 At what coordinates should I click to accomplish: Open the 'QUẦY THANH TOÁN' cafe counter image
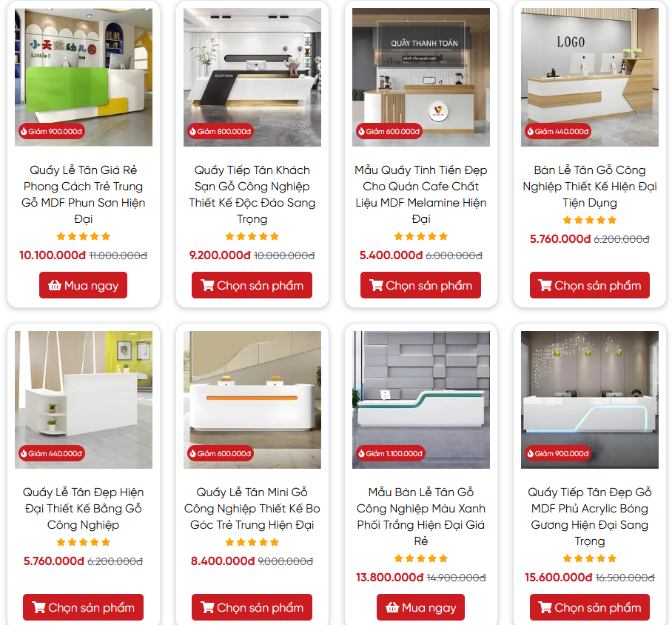tap(421, 77)
